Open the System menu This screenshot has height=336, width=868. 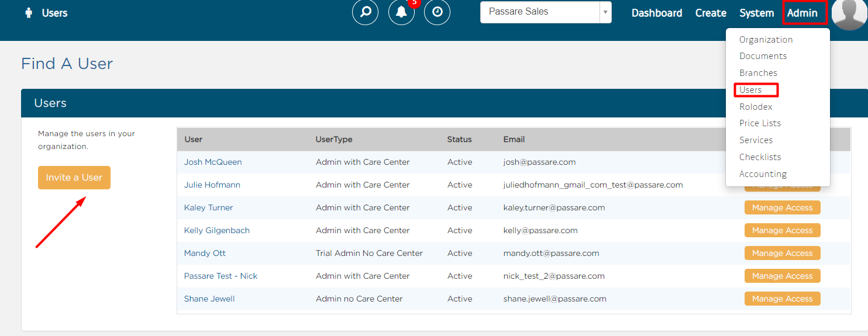tap(756, 13)
